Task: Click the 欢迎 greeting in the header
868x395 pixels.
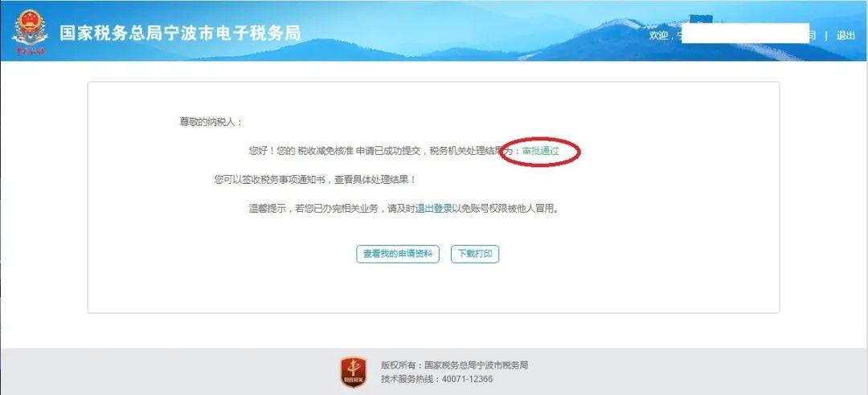Action: click(658, 35)
